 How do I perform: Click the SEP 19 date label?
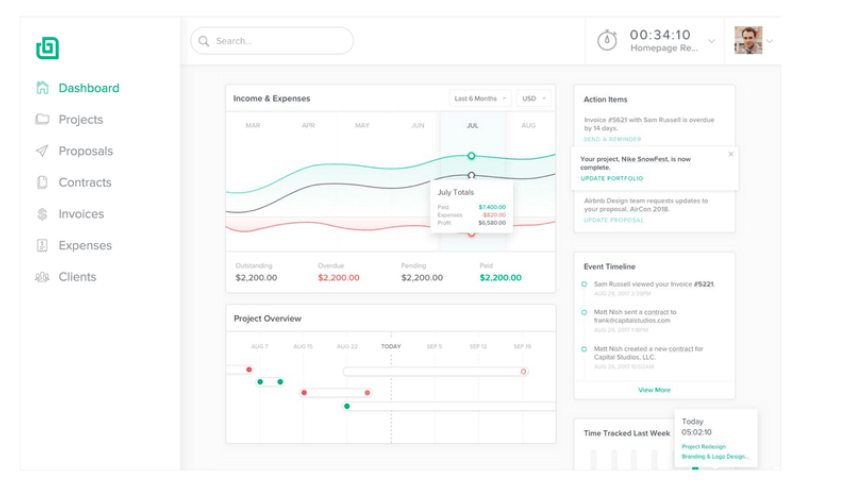click(522, 346)
